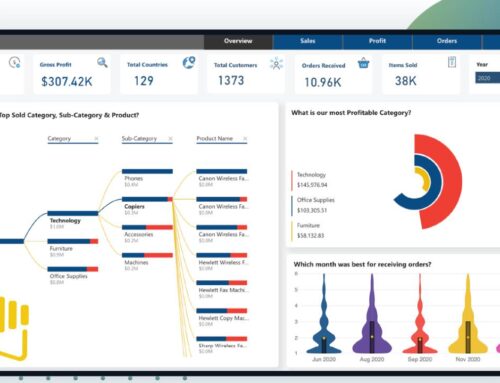
Task: Click the $145,976.94 Technology profit value
Action: click(312, 185)
